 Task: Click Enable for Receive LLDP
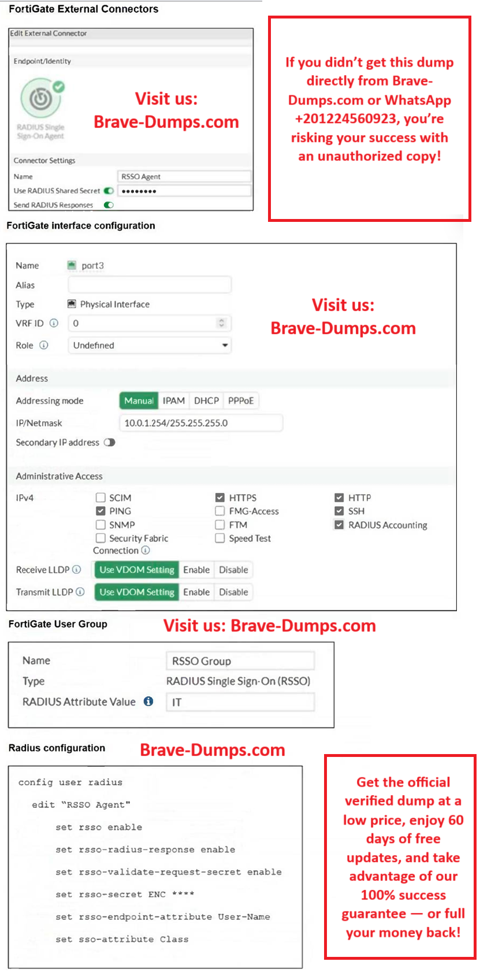coord(196,570)
